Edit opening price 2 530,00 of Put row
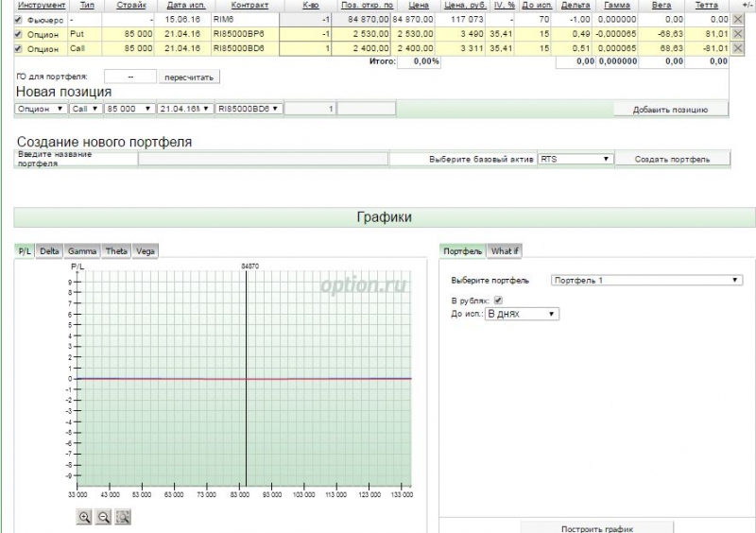The image size is (756, 533). pos(361,34)
